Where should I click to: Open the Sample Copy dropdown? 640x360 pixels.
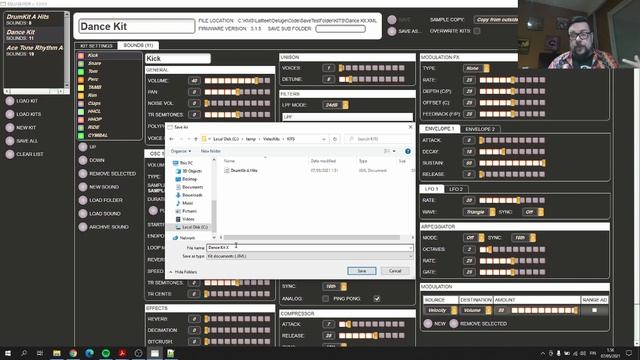click(x=496, y=20)
